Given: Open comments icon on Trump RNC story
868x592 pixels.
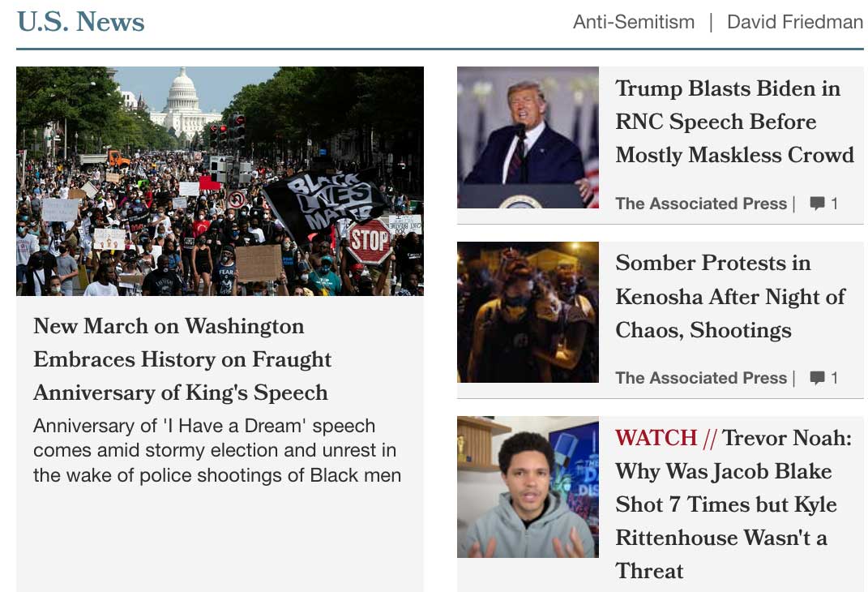Looking at the screenshot, I should [817, 204].
